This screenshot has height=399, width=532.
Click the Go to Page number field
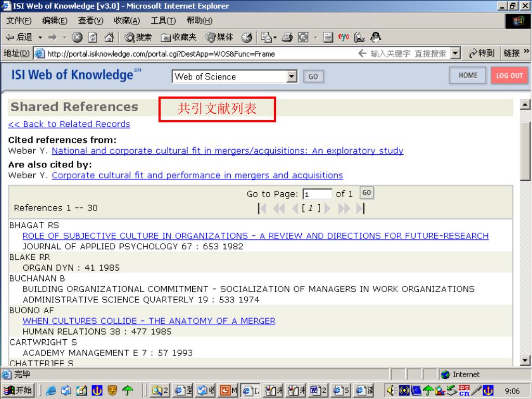tap(317, 194)
